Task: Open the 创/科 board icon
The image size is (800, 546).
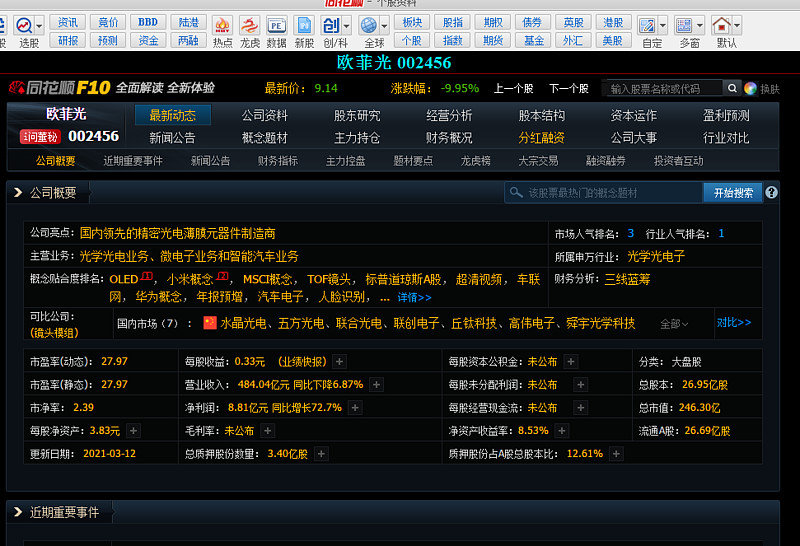Action: (331, 25)
